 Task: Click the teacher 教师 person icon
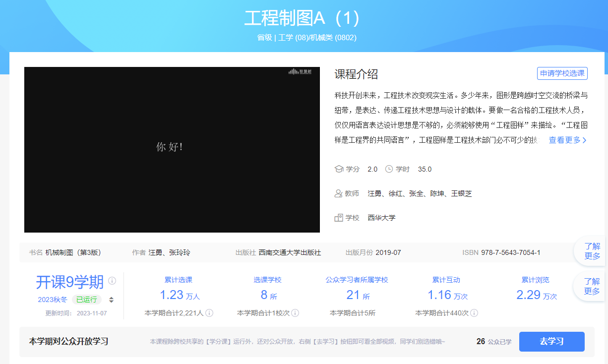coord(339,193)
